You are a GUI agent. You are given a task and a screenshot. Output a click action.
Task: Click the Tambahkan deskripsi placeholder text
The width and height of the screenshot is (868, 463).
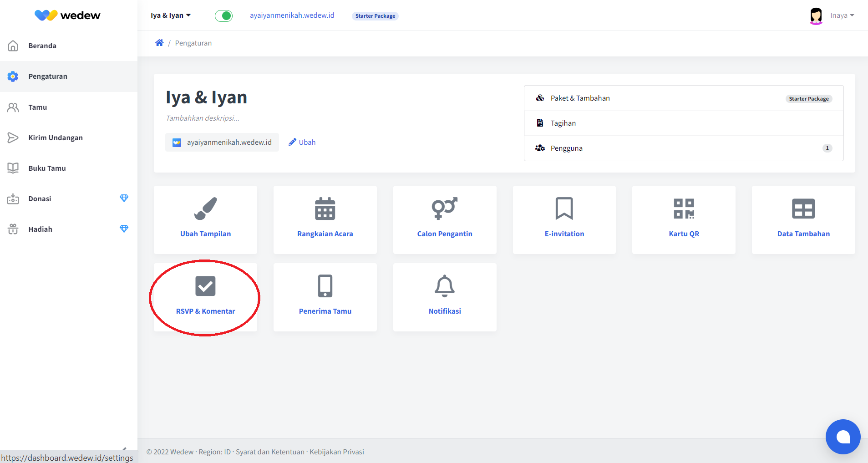(x=203, y=118)
